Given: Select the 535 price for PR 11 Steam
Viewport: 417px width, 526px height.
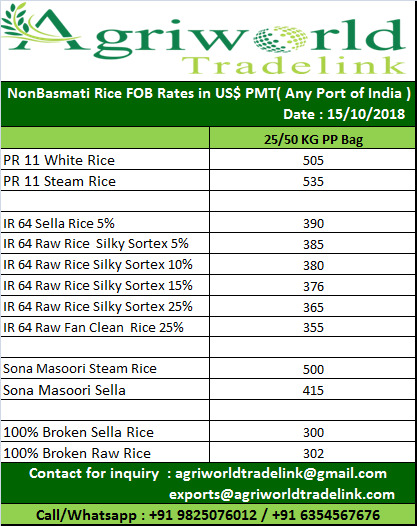Looking at the screenshot, I should click(313, 181).
